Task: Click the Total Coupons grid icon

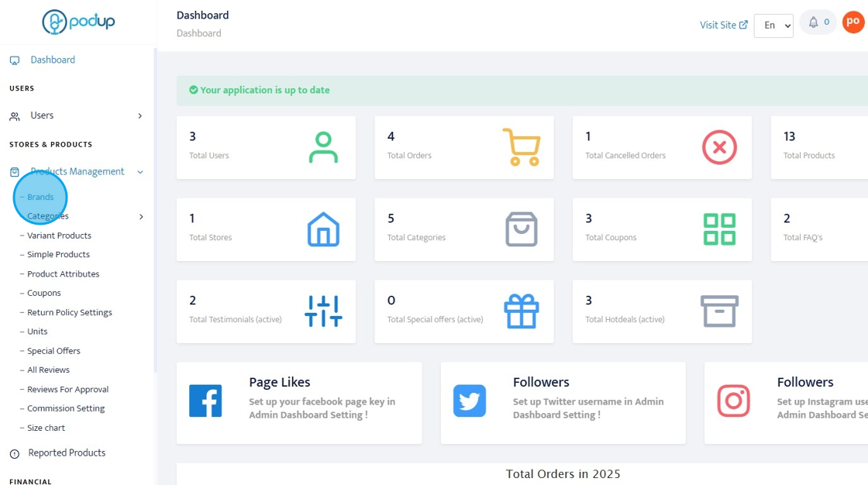Action: [x=719, y=229]
